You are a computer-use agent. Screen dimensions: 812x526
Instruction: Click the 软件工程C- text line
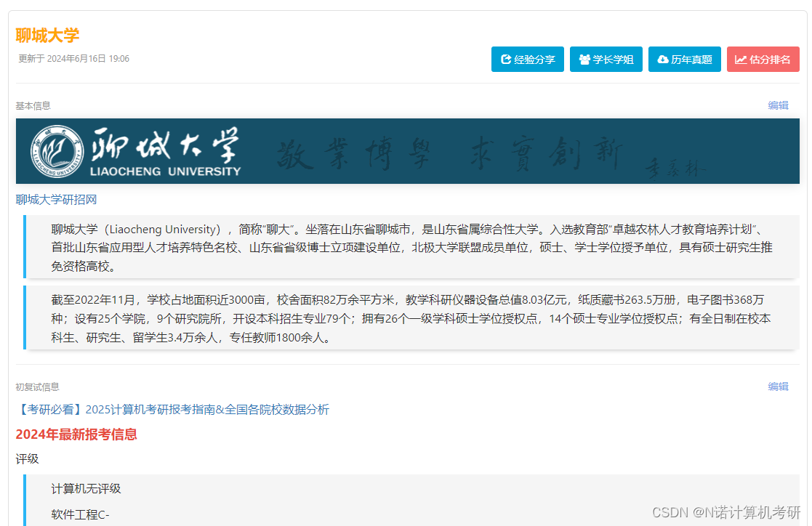(80, 514)
